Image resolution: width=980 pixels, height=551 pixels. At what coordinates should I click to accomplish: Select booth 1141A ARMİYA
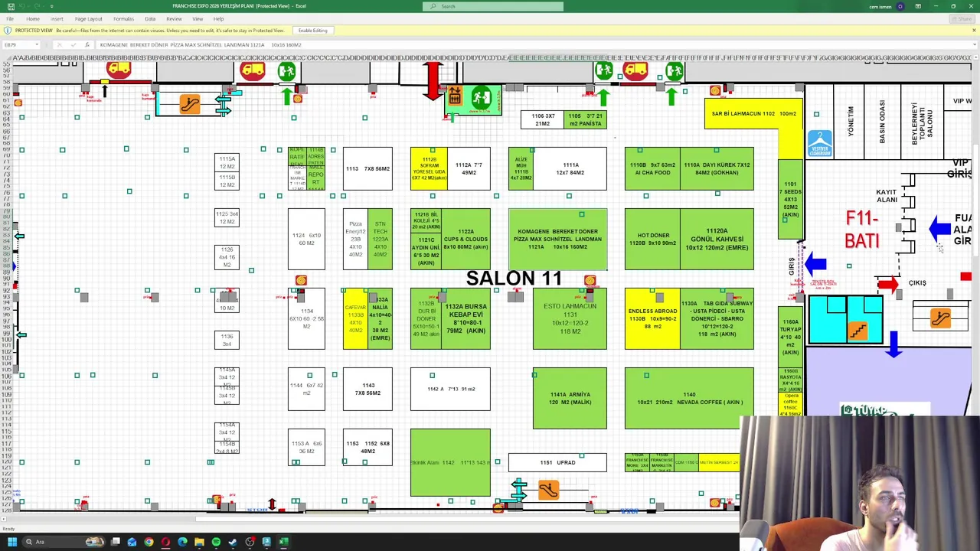570,398
